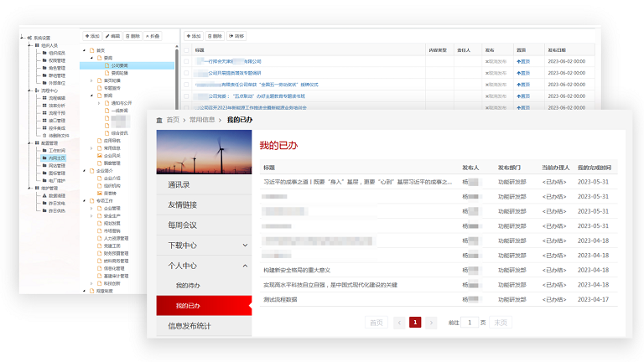Click 删除 icon button in the list toolbar

point(215,37)
